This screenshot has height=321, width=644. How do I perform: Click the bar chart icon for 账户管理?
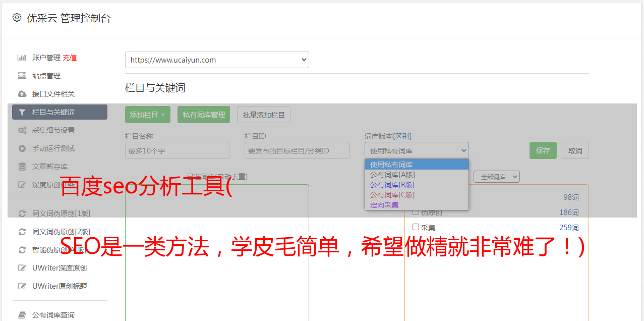click(22, 58)
